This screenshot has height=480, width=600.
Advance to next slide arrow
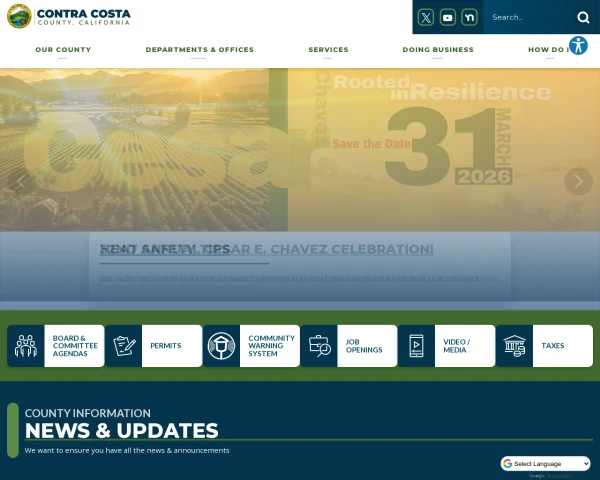[578, 181]
